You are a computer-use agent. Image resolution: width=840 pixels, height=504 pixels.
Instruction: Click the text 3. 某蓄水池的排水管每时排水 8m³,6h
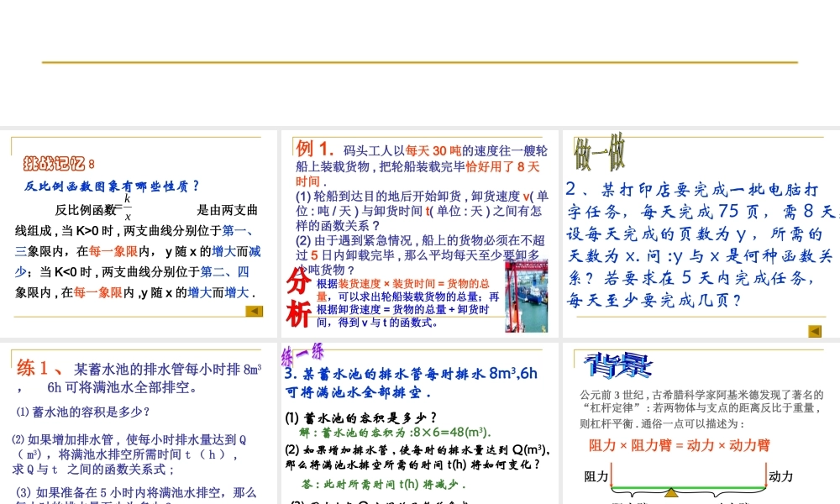411,373
